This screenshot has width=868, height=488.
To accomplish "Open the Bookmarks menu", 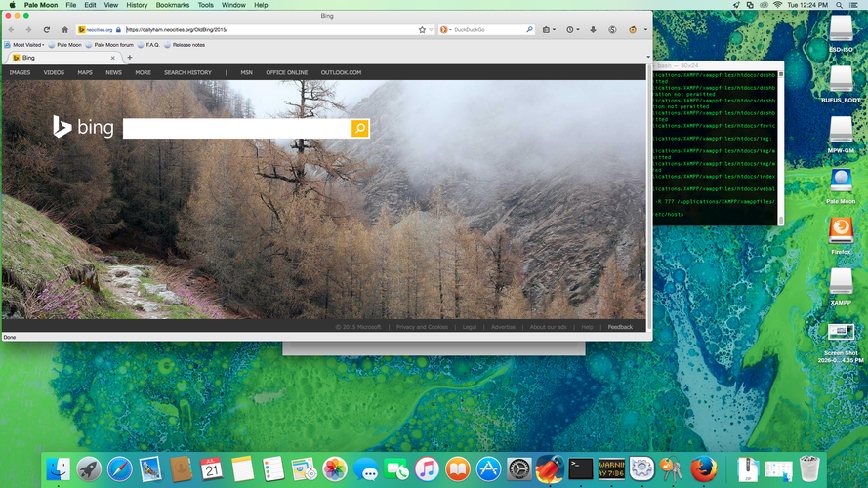I will tap(173, 5).
